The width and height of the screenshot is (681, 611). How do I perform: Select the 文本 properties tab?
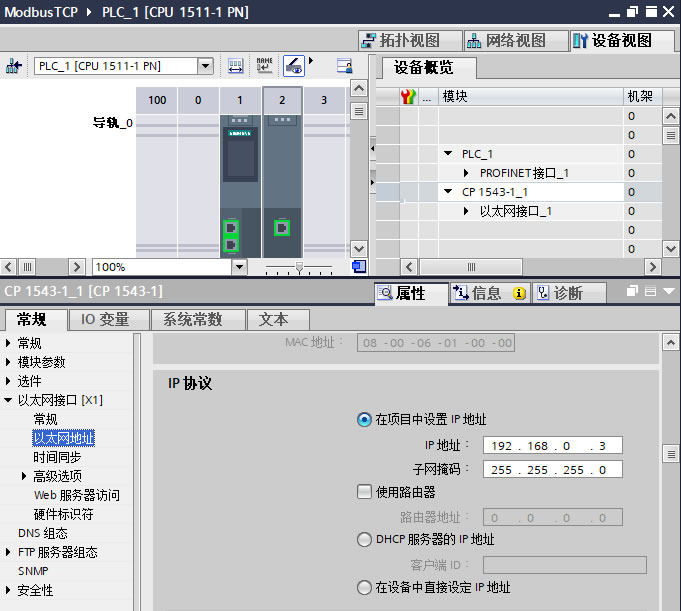pyautogui.click(x=278, y=320)
